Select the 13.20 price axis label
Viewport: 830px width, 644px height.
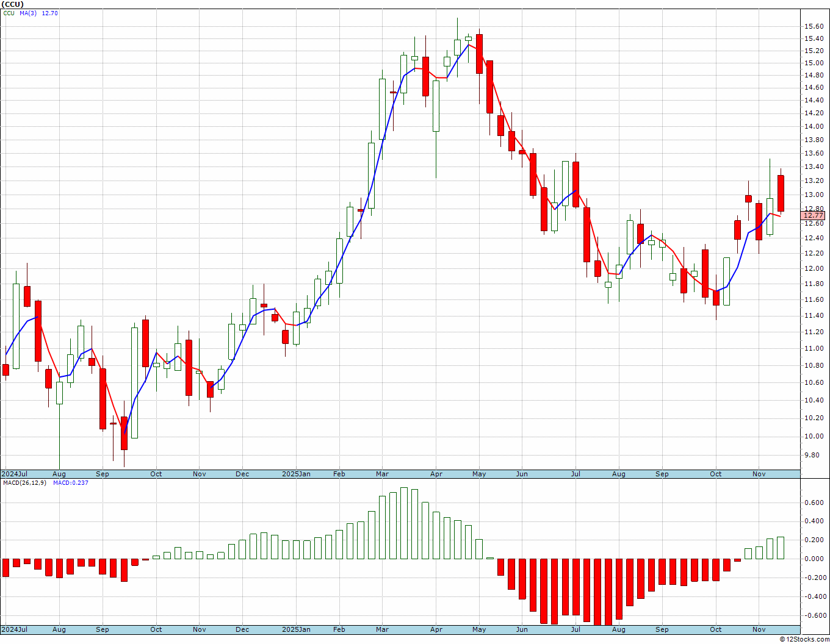814,181
